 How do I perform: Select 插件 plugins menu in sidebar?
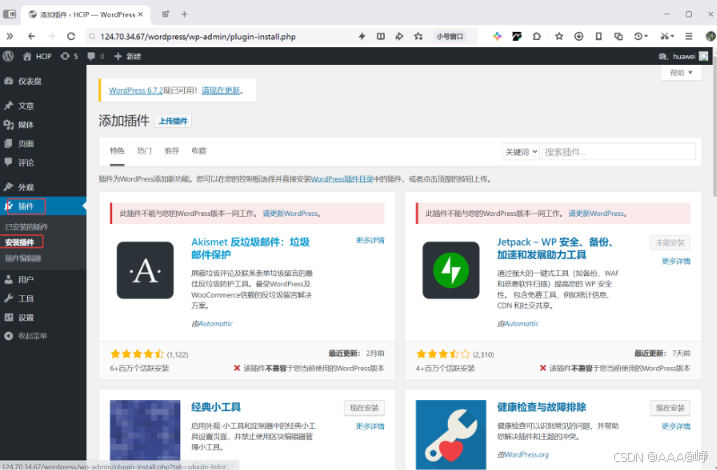(x=43, y=206)
